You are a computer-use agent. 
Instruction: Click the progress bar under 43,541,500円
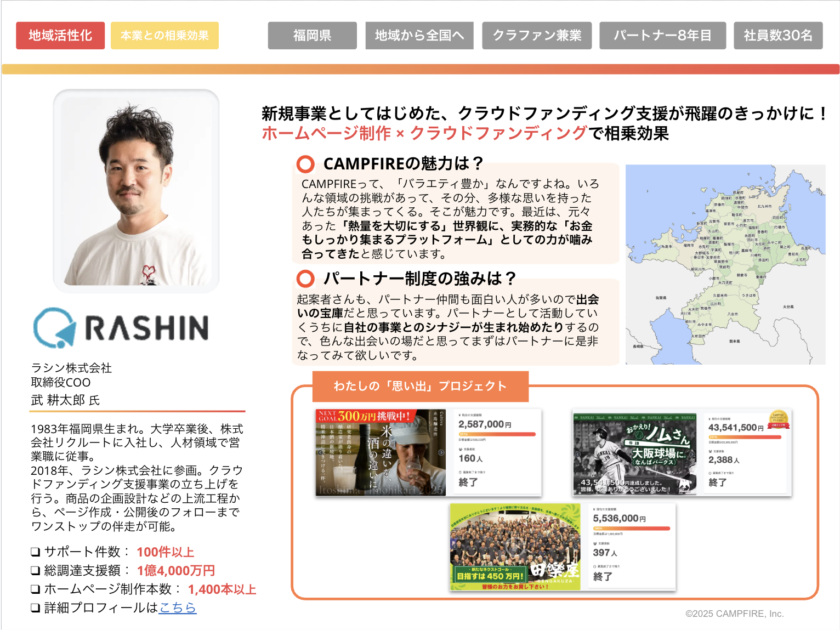[745, 437]
